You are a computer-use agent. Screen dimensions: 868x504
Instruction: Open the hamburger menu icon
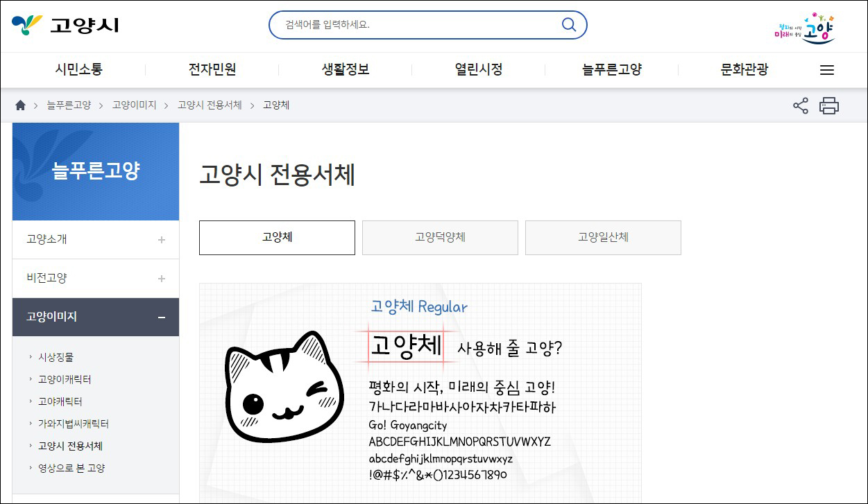tap(826, 69)
